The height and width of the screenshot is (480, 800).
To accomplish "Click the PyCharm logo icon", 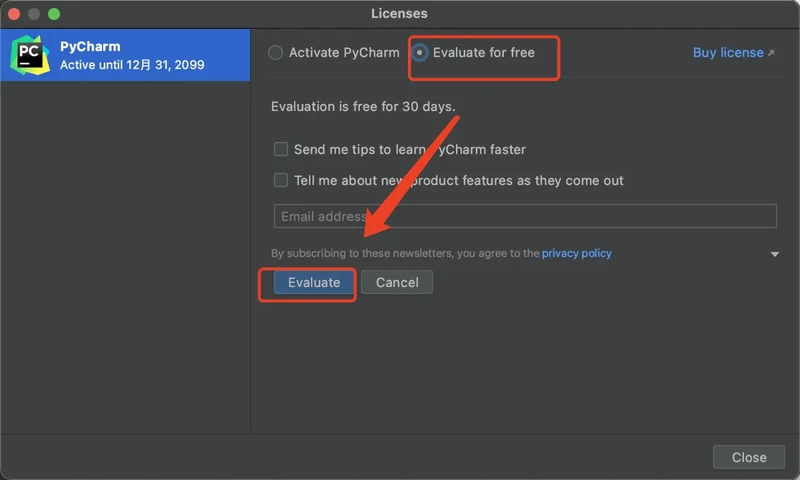I will pyautogui.click(x=30, y=55).
